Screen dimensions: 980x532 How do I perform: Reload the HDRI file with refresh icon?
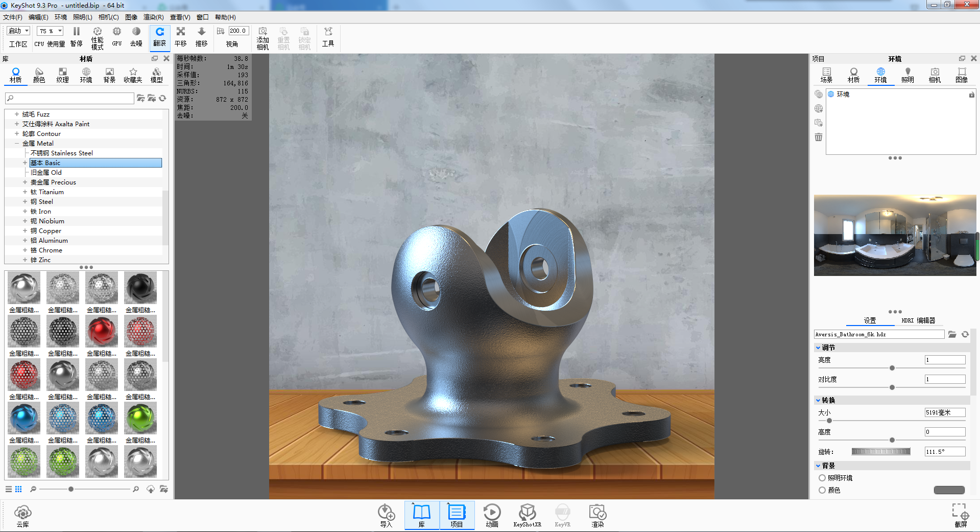965,334
